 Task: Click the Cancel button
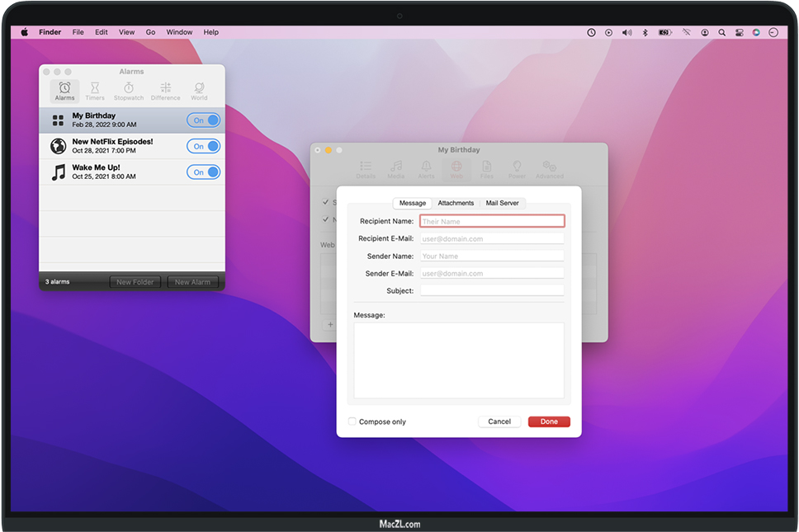click(x=499, y=421)
